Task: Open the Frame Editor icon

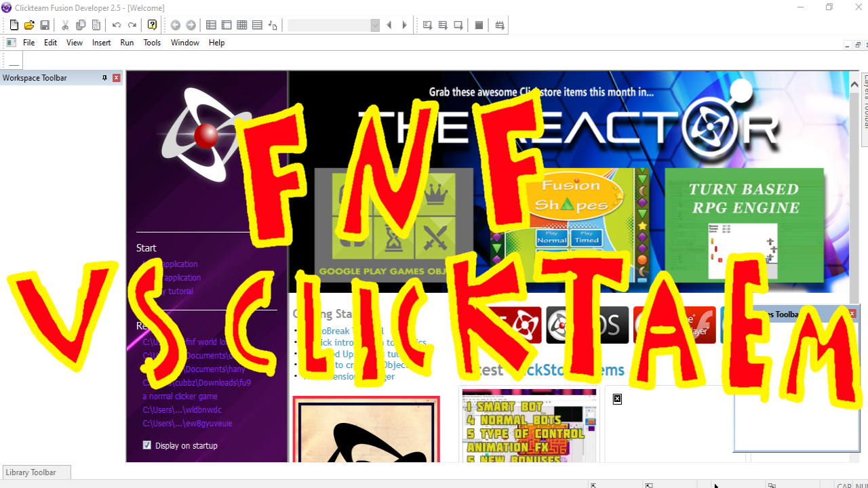Action: (226, 25)
